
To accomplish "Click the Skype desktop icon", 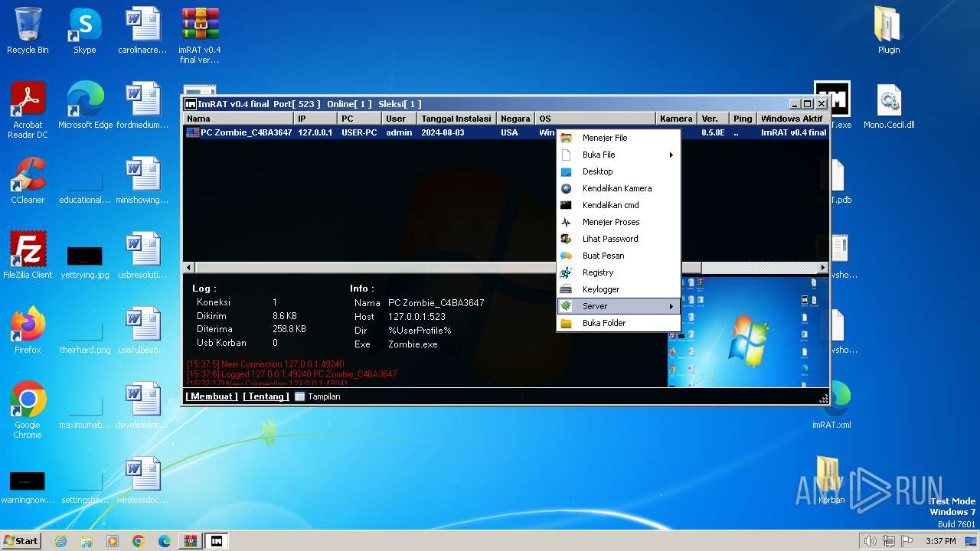I will coord(85,31).
